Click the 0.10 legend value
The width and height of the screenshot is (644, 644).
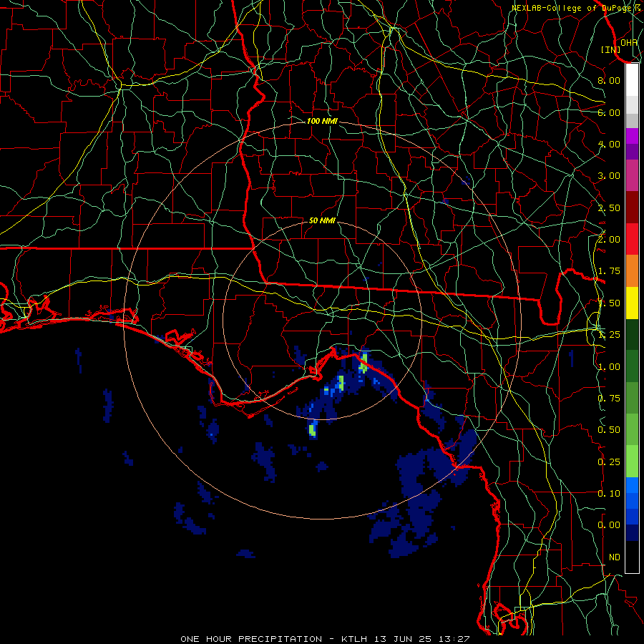coord(609,494)
